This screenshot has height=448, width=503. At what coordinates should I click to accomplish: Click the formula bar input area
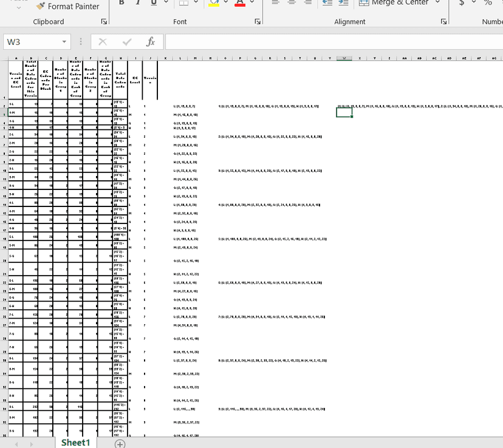point(333,42)
